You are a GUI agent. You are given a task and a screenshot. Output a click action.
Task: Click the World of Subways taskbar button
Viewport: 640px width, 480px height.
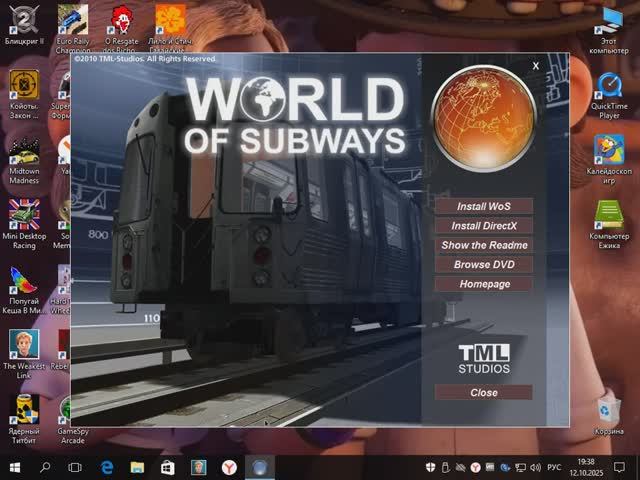[260, 468]
